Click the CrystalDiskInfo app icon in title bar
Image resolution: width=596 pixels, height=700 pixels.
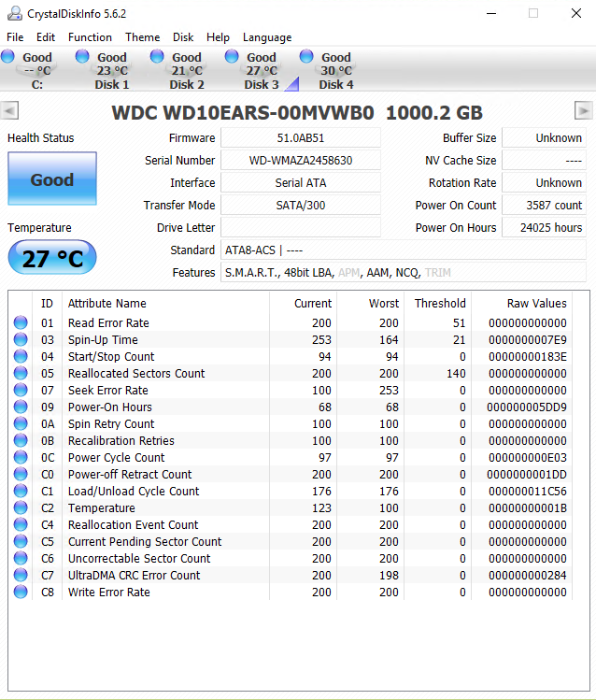tap(15, 13)
